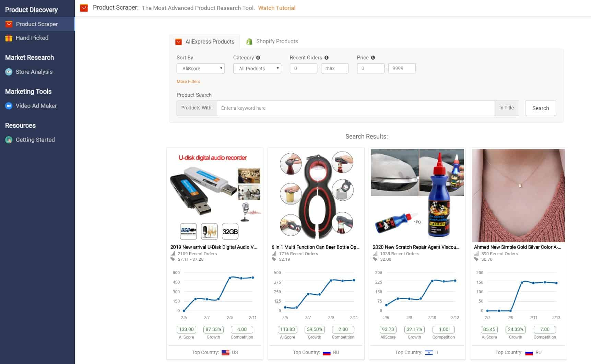591x364 pixels.
Task: Open the All Products category dropdown
Action: pos(257,68)
